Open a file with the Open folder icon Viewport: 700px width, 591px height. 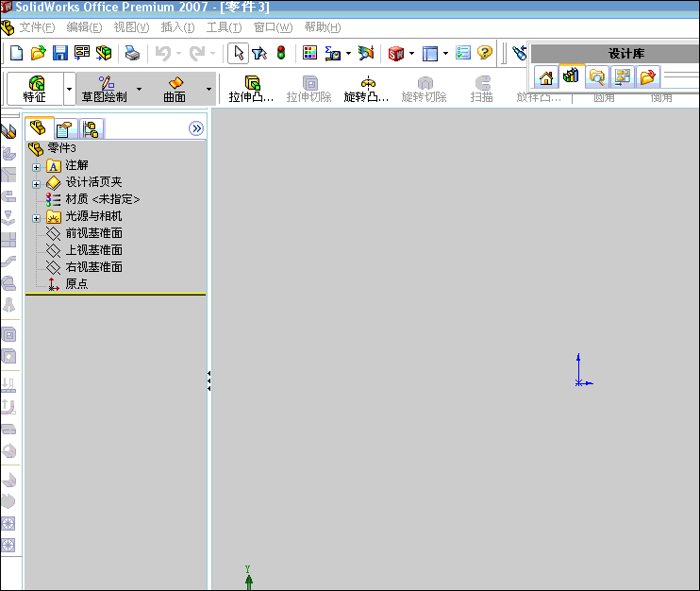tap(38, 53)
